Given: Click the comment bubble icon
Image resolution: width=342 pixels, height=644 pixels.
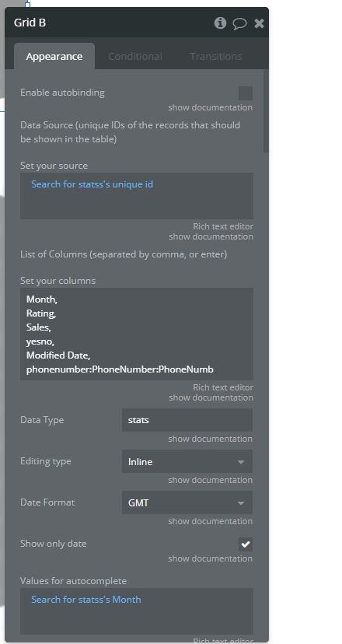Looking at the screenshot, I should (239, 23).
